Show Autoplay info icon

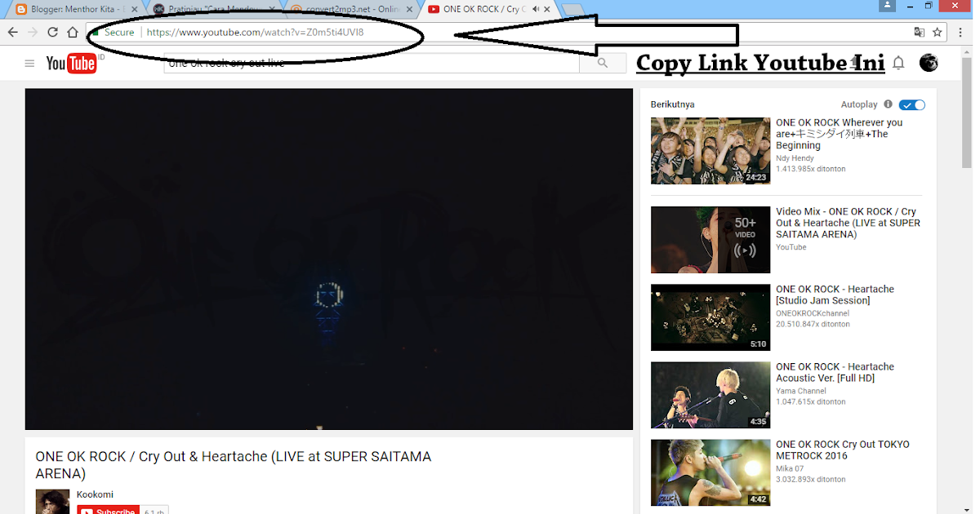889,104
